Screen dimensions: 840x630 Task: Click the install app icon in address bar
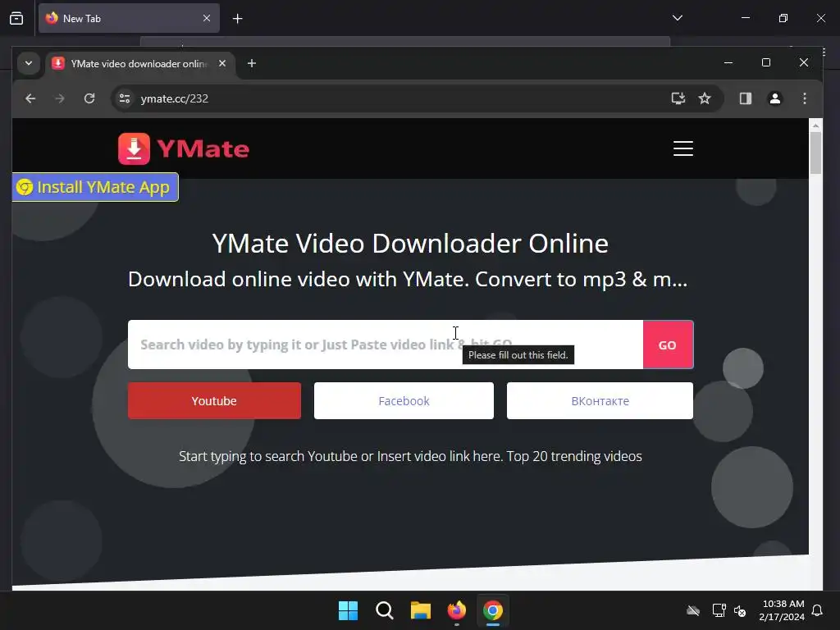[678, 98]
